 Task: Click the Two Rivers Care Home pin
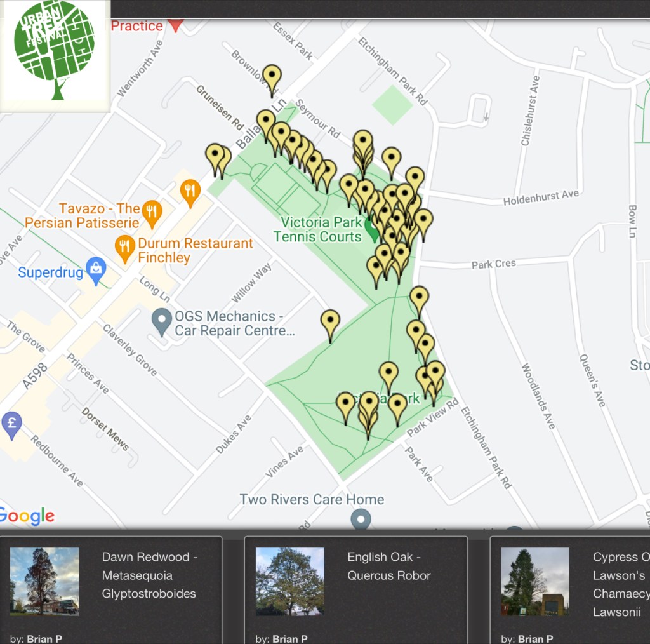tap(361, 519)
